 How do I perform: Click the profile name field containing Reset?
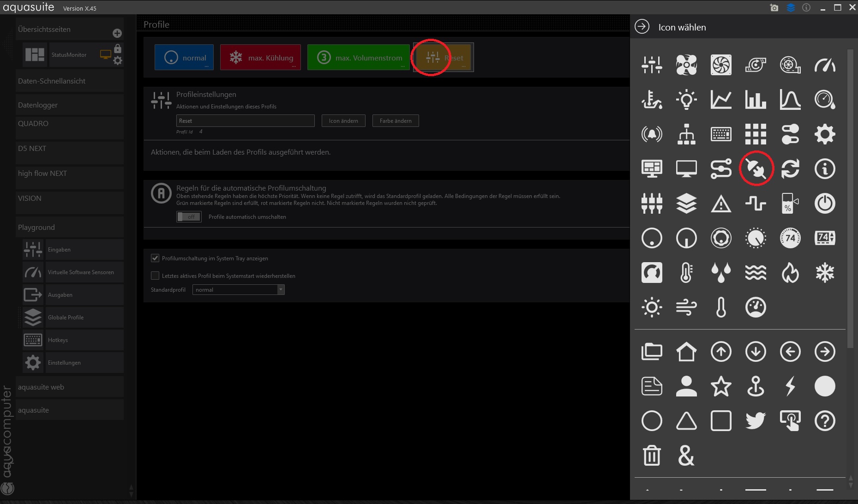(245, 121)
